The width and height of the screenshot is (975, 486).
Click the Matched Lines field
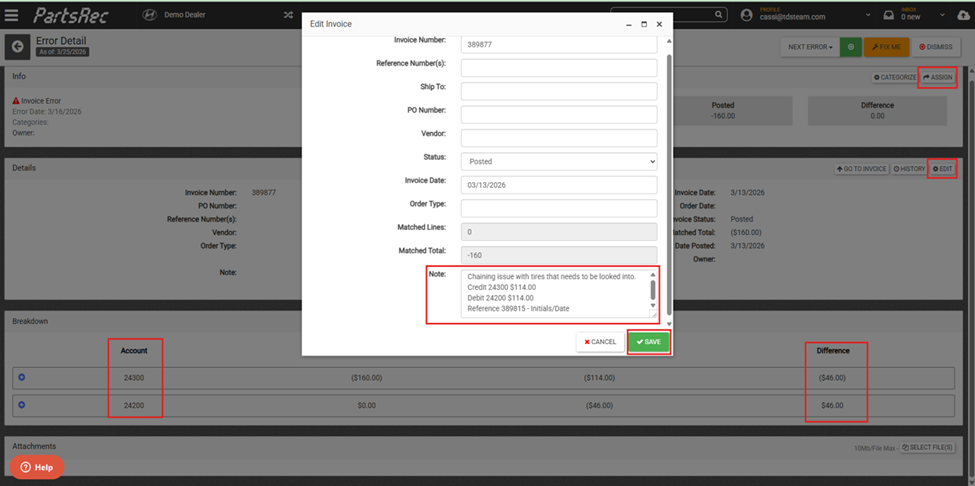[x=559, y=232]
